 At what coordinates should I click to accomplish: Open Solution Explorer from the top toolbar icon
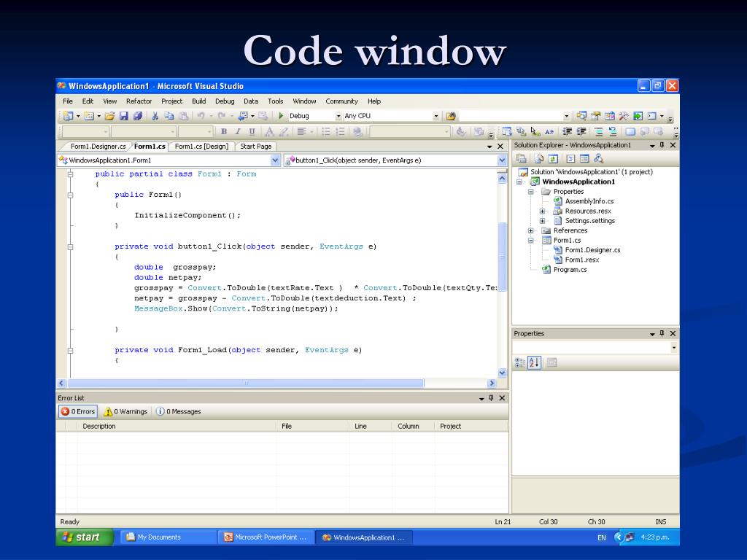point(581,116)
